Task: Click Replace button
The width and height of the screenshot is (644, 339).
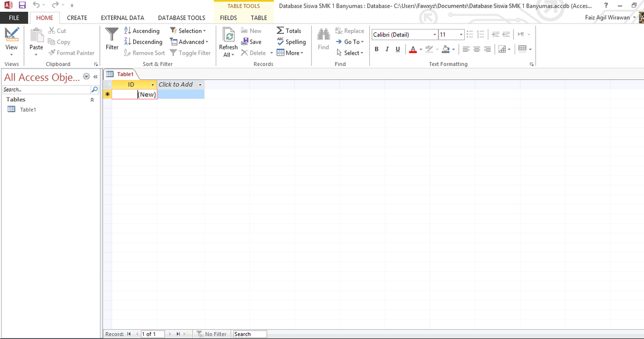Action: point(349,31)
